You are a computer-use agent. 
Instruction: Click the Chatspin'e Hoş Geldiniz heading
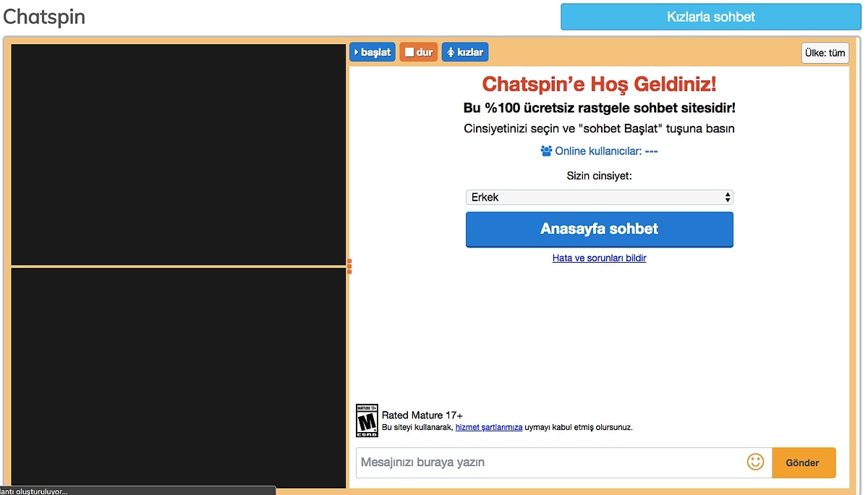point(599,85)
